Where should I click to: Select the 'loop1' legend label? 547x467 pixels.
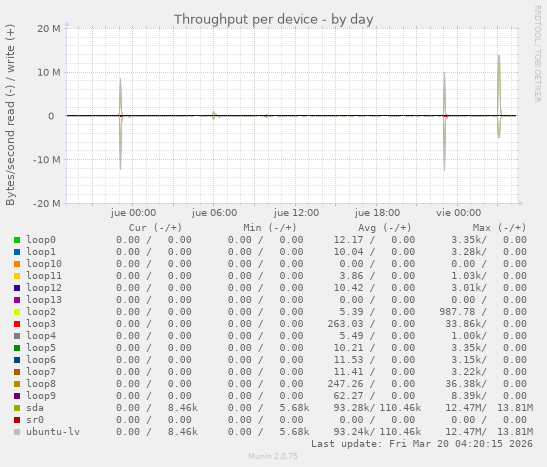pyautogui.click(x=41, y=252)
